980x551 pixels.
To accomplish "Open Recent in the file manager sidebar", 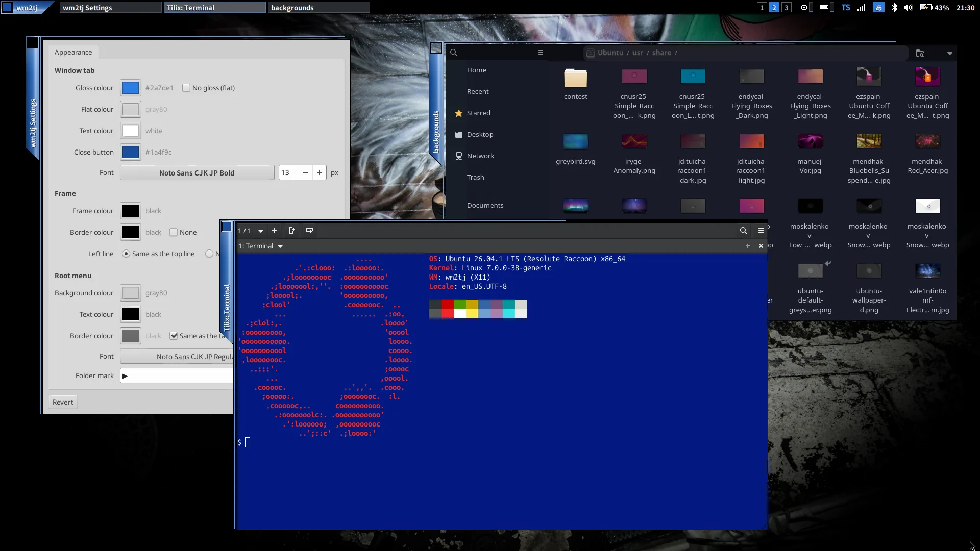I will click(x=478, y=91).
